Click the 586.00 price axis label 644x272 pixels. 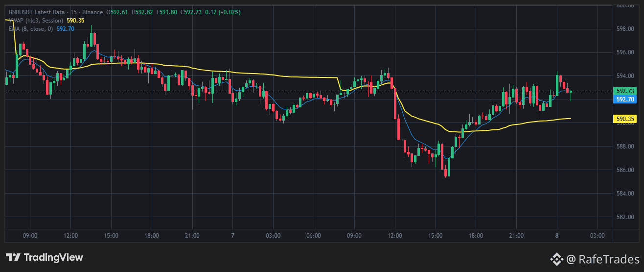625,170
